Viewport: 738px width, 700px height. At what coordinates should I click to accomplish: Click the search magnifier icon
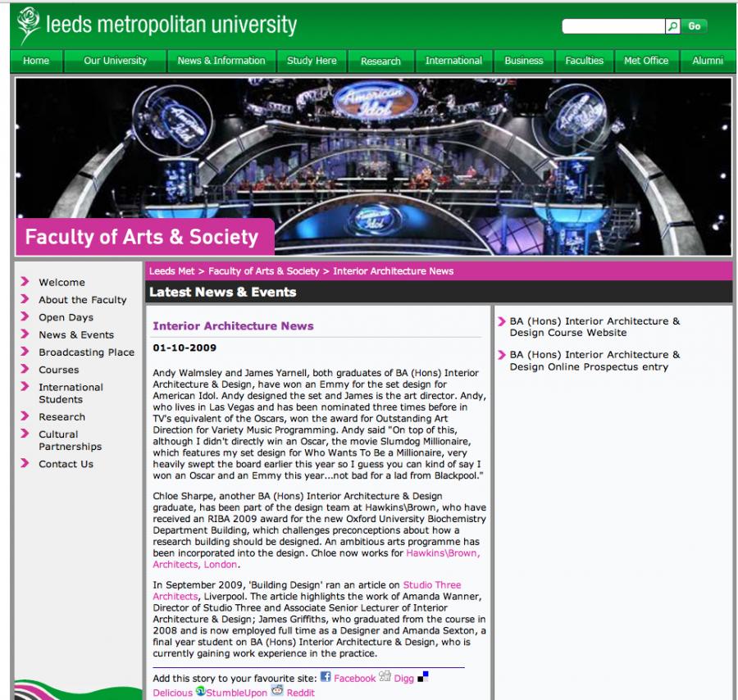click(x=672, y=26)
